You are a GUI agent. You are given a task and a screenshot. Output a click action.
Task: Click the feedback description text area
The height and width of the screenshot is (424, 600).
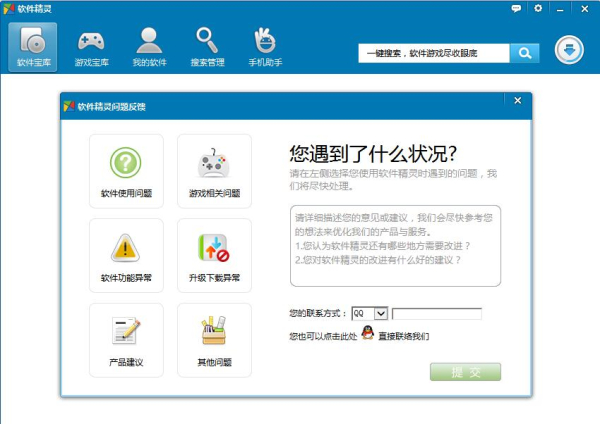(394, 245)
